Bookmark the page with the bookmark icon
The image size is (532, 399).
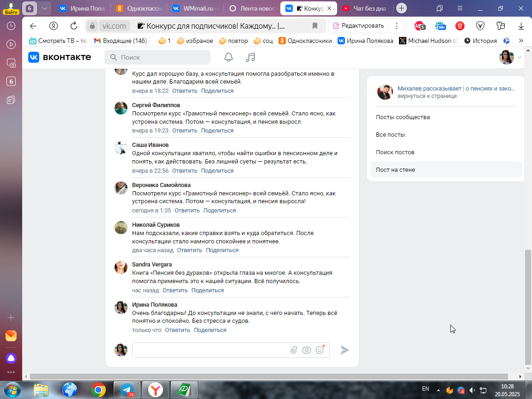315,26
